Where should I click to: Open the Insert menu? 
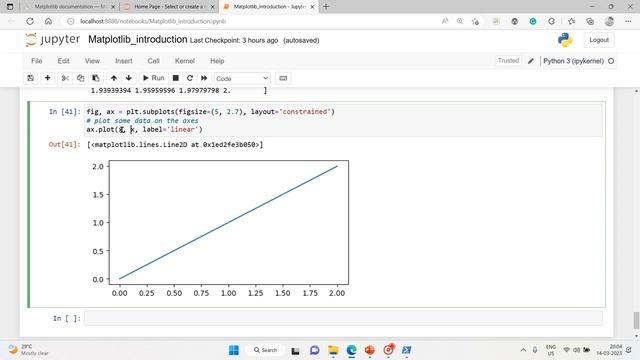tap(124, 61)
